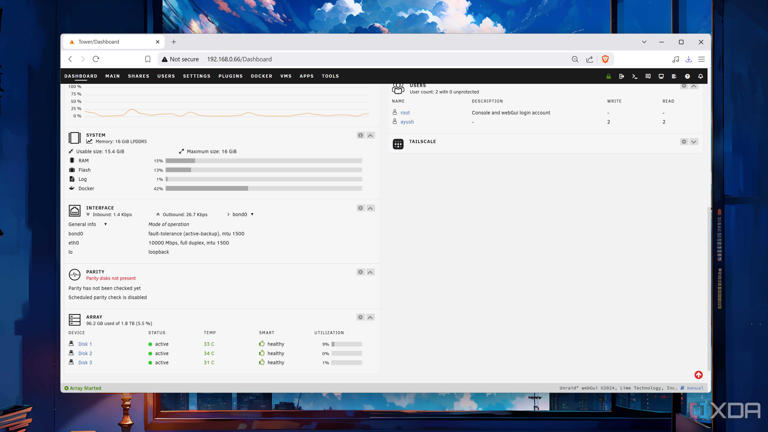Open the Plugins menu tab
The width and height of the screenshot is (768, 432).
pyautogui.click(x=230, y=76)
